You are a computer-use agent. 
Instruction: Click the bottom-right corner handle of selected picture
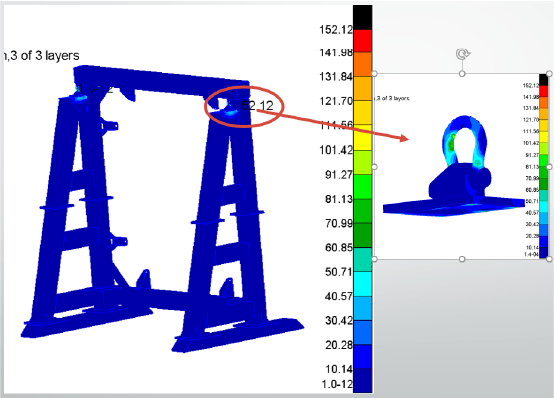coord(549,259)
